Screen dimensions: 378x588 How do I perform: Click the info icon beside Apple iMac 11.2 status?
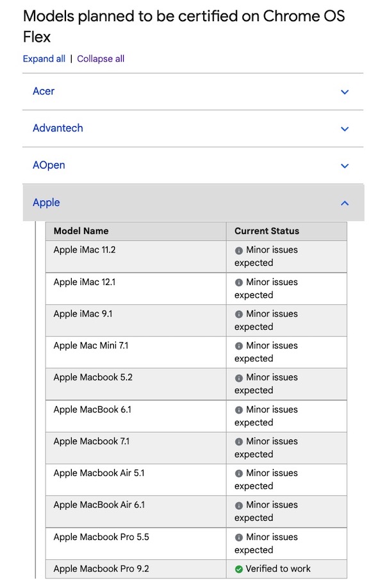pyautogui.click(x=238, y=250)
